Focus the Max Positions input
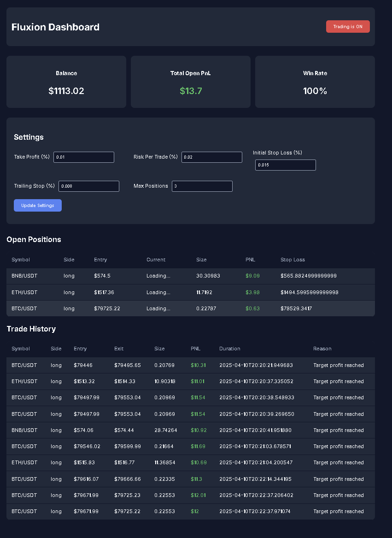The image size is (392, 538). click(x=202, y=186)
